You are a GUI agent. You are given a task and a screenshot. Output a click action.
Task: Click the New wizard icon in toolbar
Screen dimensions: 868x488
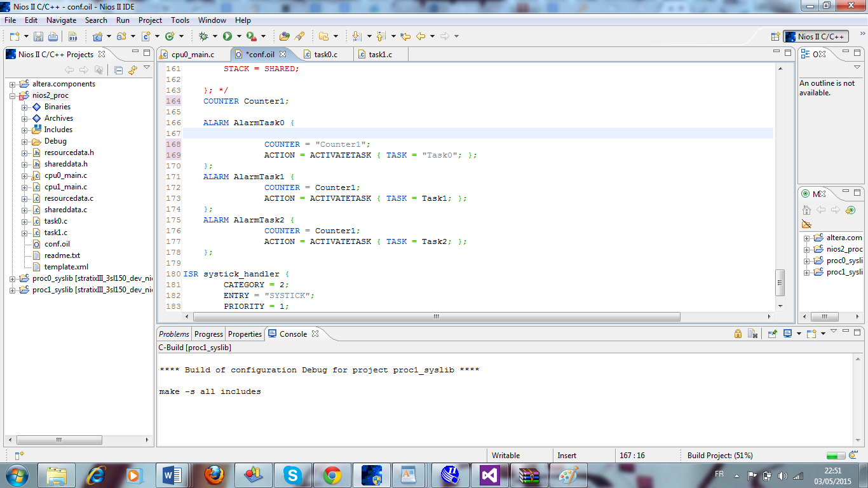[13, 36]
